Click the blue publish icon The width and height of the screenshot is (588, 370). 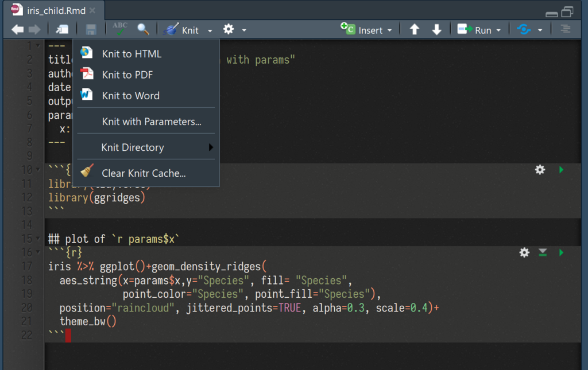pos(524,29)
